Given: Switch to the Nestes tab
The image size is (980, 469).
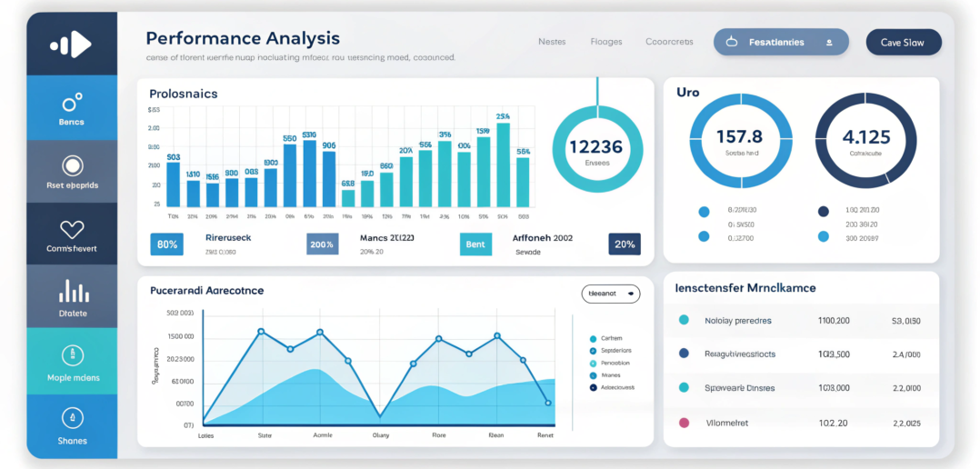Looking at the screenshot, I should coord(552,42).
